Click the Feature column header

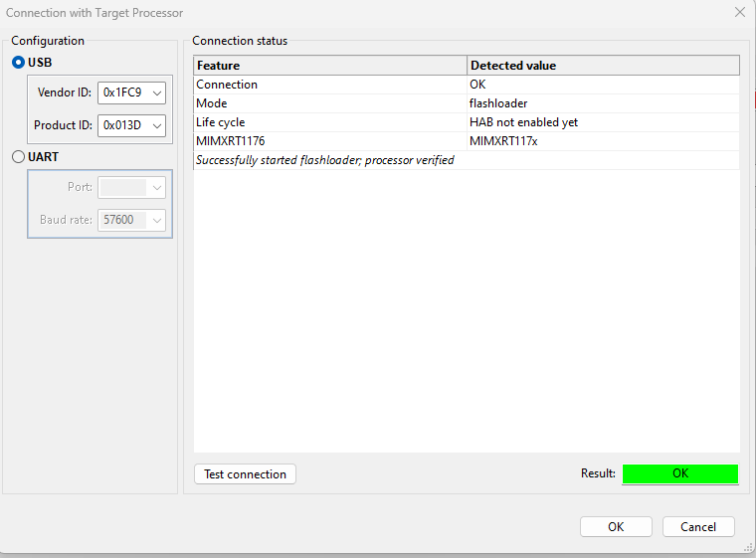(x=330, y=66)
